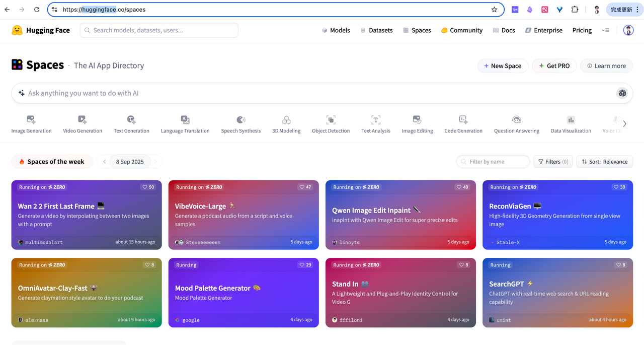The height and width of the screenshot is (345, 644).
Task: Bookmark page with the star icon
Action: (495, 10)
